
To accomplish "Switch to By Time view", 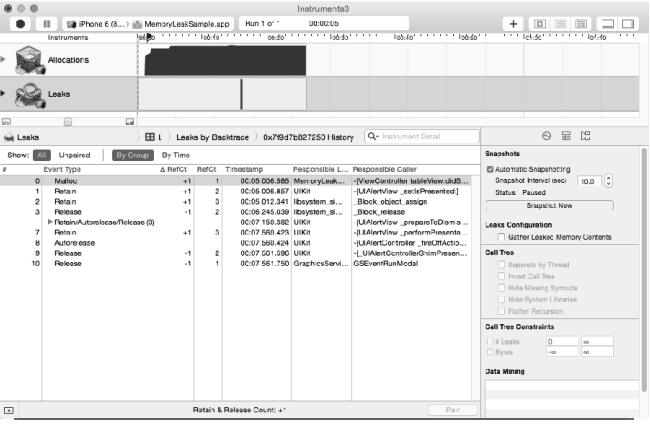I will tap(175, 156).
